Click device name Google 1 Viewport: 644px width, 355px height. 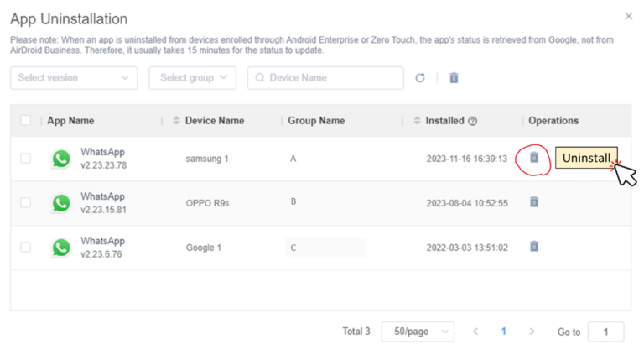[x=203, y=248]
